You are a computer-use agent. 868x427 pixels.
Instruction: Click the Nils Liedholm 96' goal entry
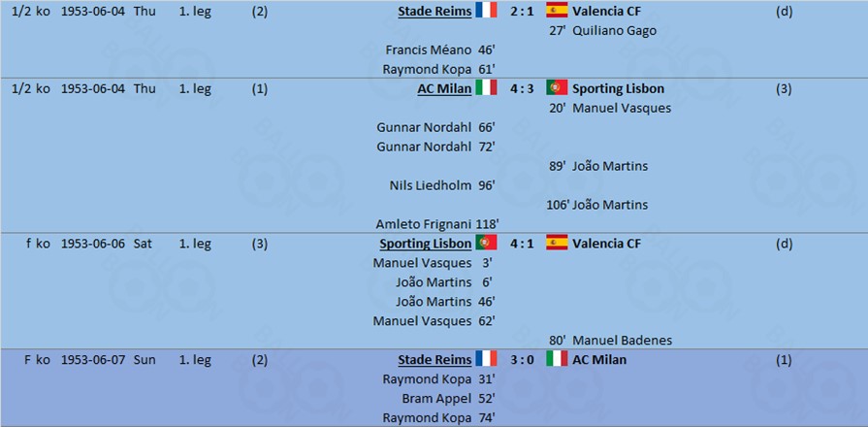pos(441,185)
